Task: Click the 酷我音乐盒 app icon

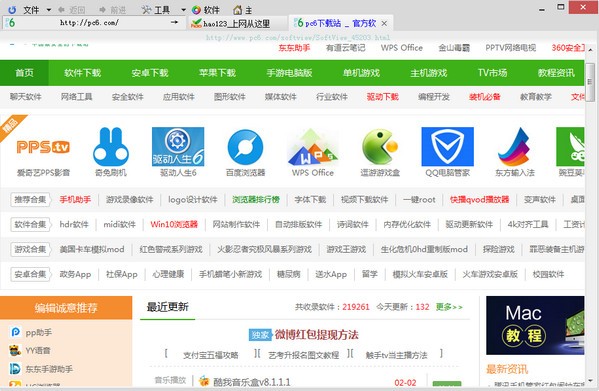Action: coord(204,381)
